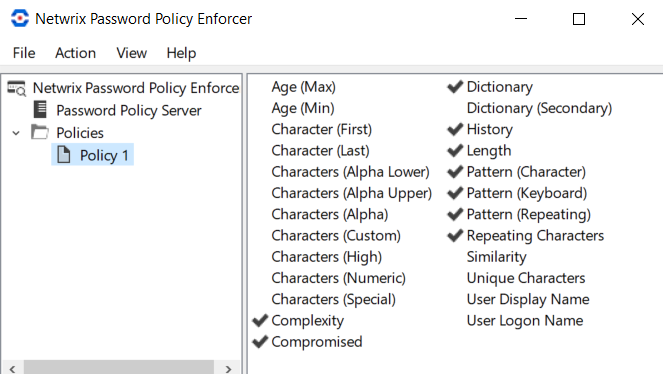
Task: Click tree pane scrollbar left arrow
Action: pyautogui.click(x=13, y=369)
